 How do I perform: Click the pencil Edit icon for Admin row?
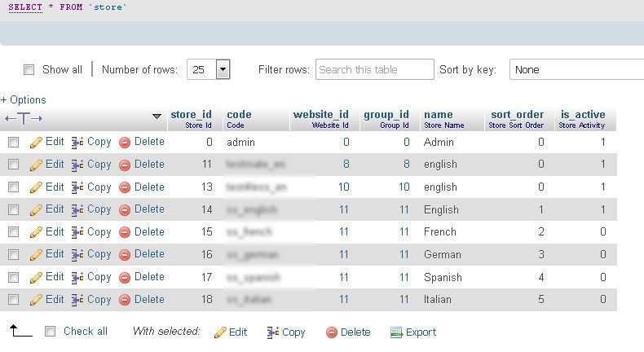(36, 143)
